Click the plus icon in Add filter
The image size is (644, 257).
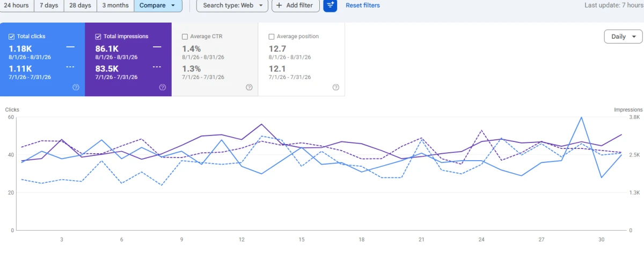(x=279, y=5)
